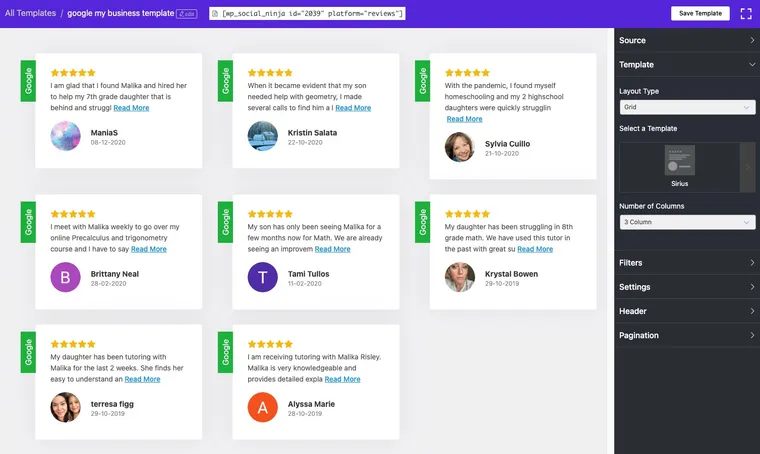Click the Google badge on Alyssa Marie review
The height and width of the screenshot is (454, 760).
[x=225, y=352]
